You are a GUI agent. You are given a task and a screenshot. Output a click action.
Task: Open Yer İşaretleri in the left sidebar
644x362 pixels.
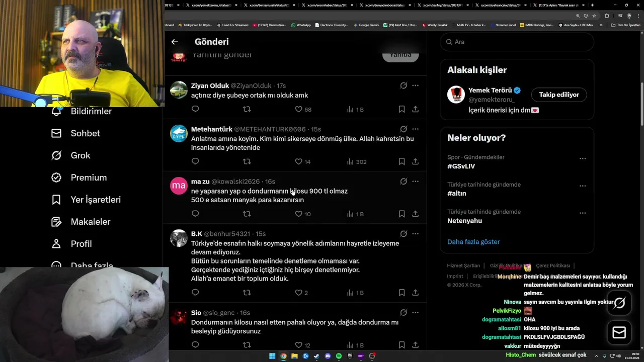[x=86, y=200]
